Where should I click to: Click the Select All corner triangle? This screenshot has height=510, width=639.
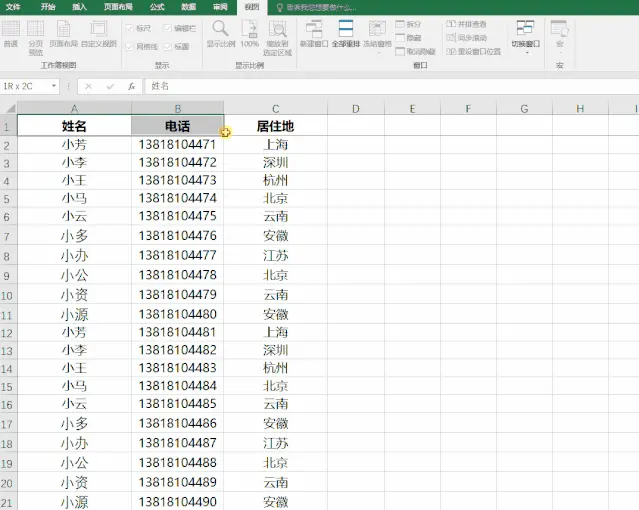click(x=9, y=108)
